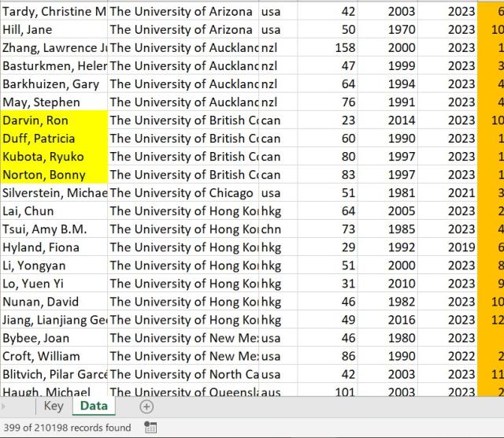
Task: Select highlighted cell 'Norton, Bonny'
Action: pos(54,175)
